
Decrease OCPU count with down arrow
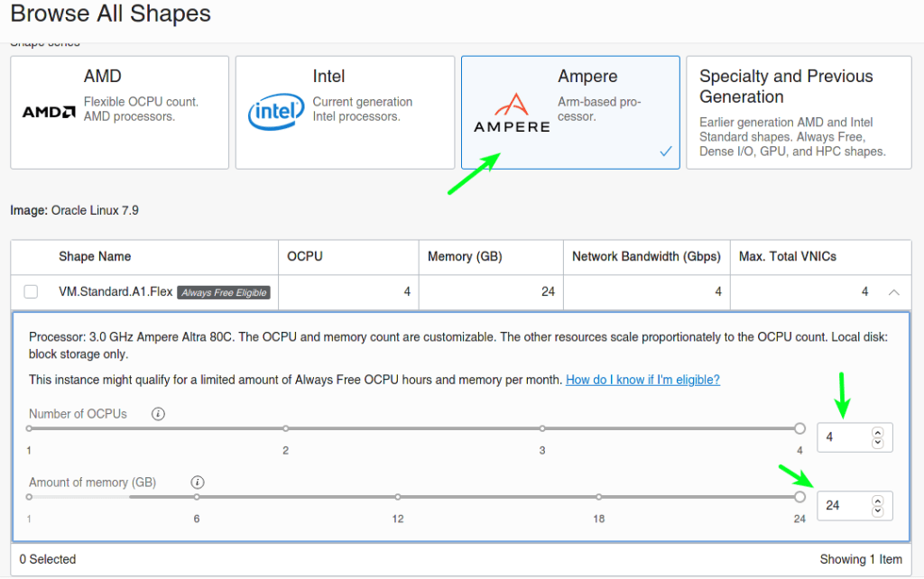[x=878, y=443]
